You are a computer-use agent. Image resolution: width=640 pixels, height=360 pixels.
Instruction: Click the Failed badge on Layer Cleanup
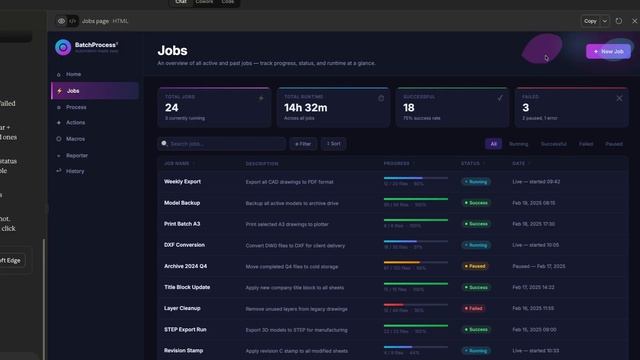[x=473, y=308]
